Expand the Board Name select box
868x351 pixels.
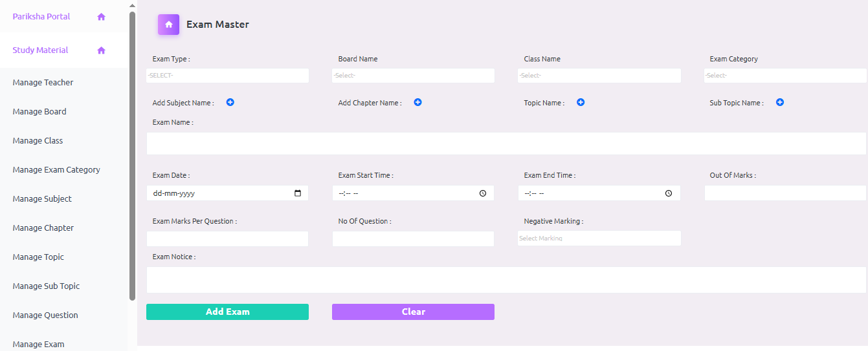(413, 76)
